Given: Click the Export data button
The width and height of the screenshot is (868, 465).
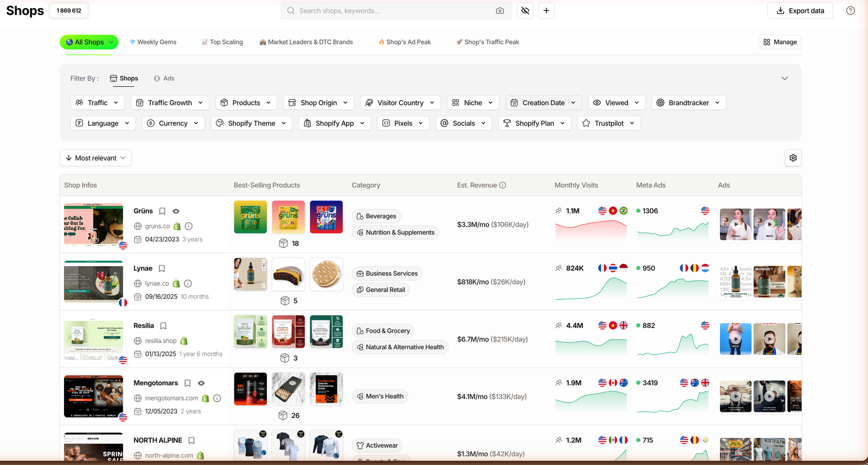Looking at the screenshot, I should (x=800, y=11).
